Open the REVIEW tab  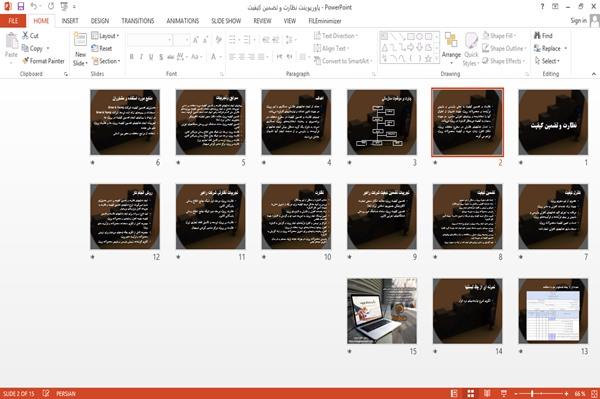(x=262, y=21)
